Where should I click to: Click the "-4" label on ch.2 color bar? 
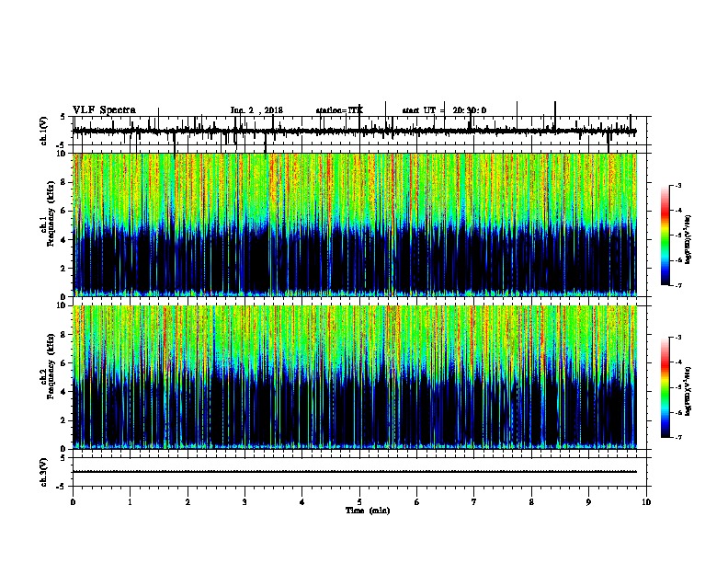(678, 362)
